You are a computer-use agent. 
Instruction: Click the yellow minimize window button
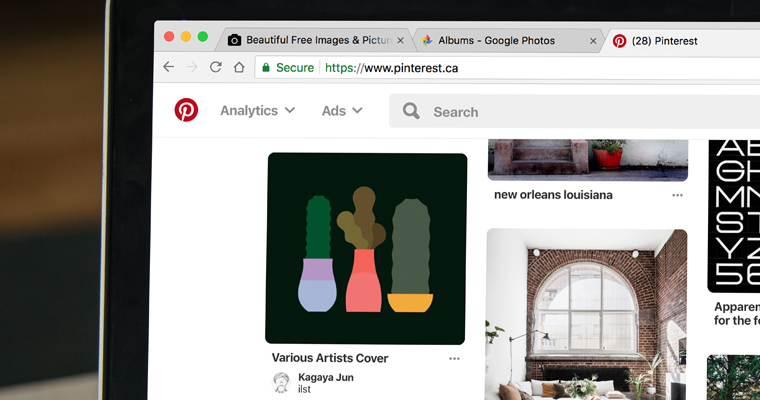coord(186,36)
